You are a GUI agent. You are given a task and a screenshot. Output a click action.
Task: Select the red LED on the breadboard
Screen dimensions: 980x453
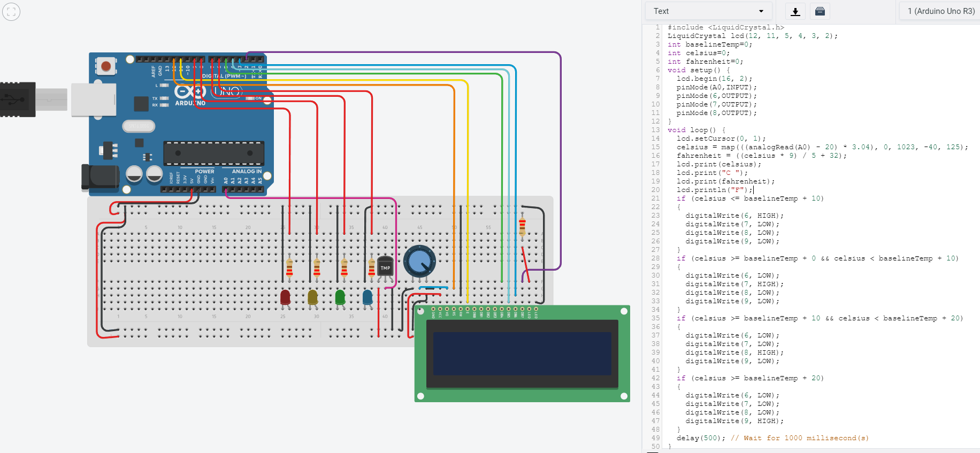(285, 297)
